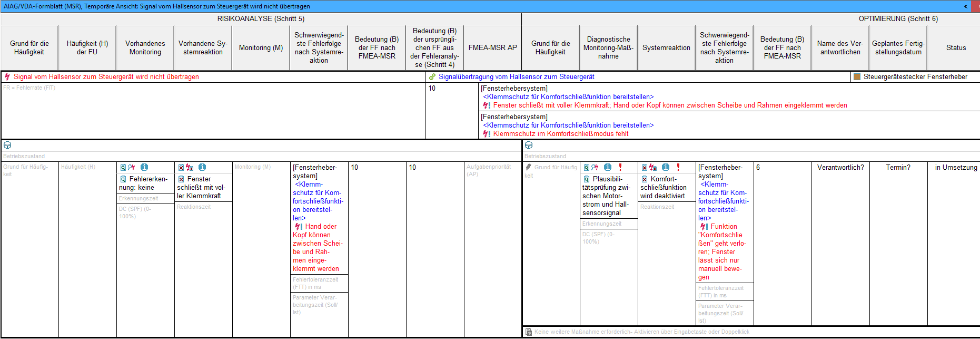Screen dimensions: 980x339
Task: Click the system reaction X icon in optimization header row
Action: click(645, 168)
